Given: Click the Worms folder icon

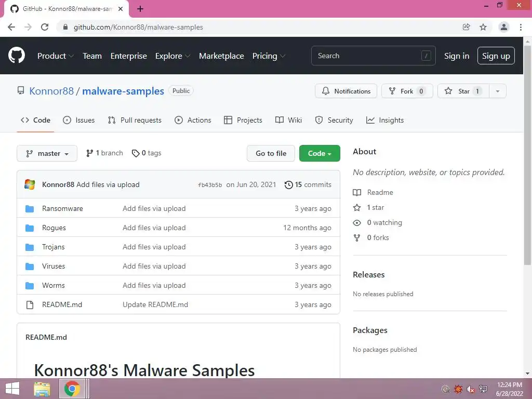Looking at the screenshot, I should pos(30,286).
